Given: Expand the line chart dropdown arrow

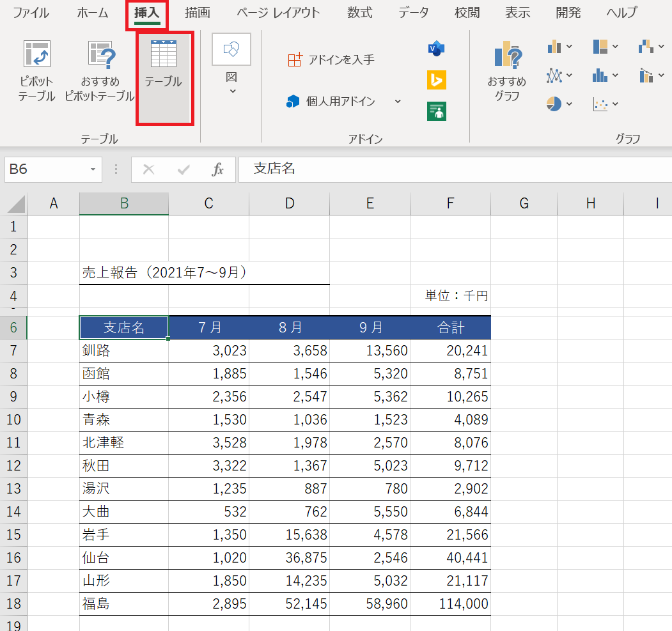Looking at the screenshot, I should click(570, 76).
